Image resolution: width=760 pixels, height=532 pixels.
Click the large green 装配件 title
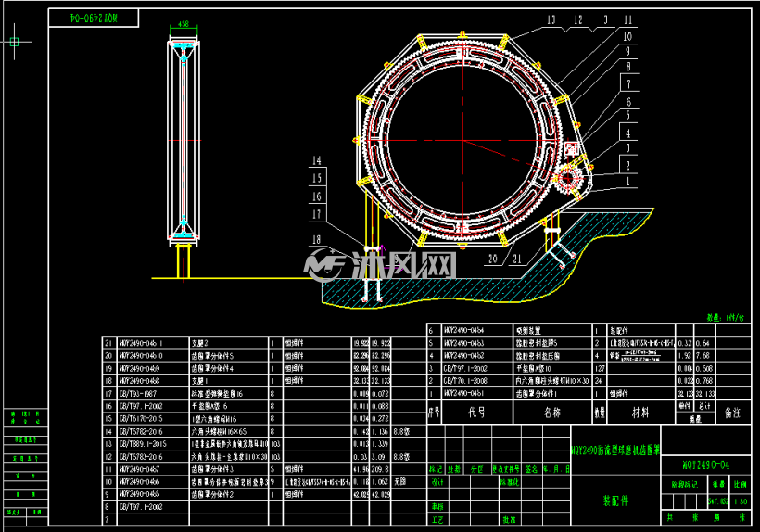click(x=615, y=500)
